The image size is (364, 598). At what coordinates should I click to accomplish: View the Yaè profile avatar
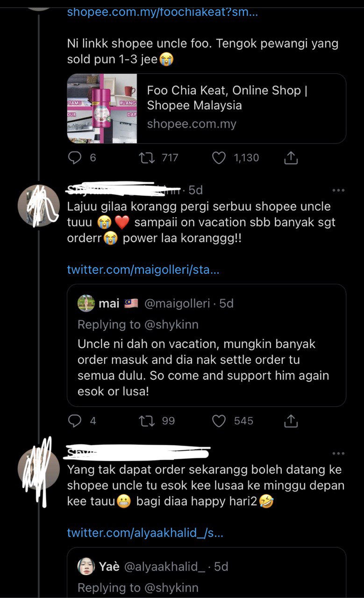[86, 567]
